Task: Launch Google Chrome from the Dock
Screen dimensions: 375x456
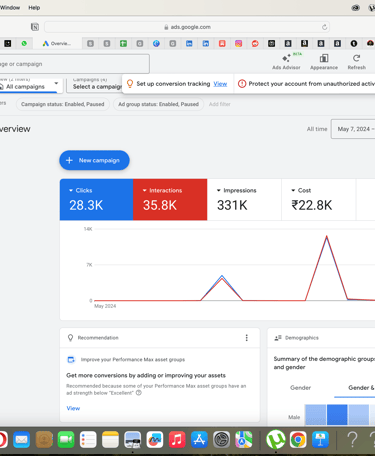Action: point(298,440)
